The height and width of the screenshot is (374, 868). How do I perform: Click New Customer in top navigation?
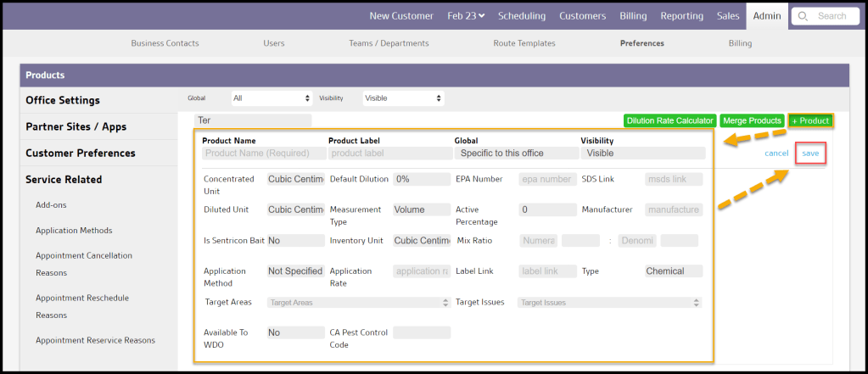pyautogui.click(x=401, y=16)
